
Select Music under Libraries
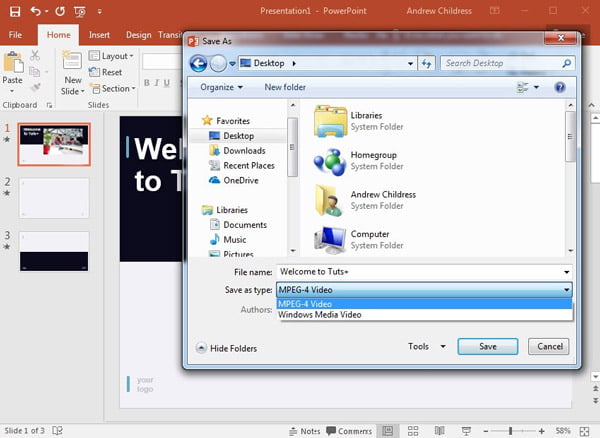coord(228,240)
